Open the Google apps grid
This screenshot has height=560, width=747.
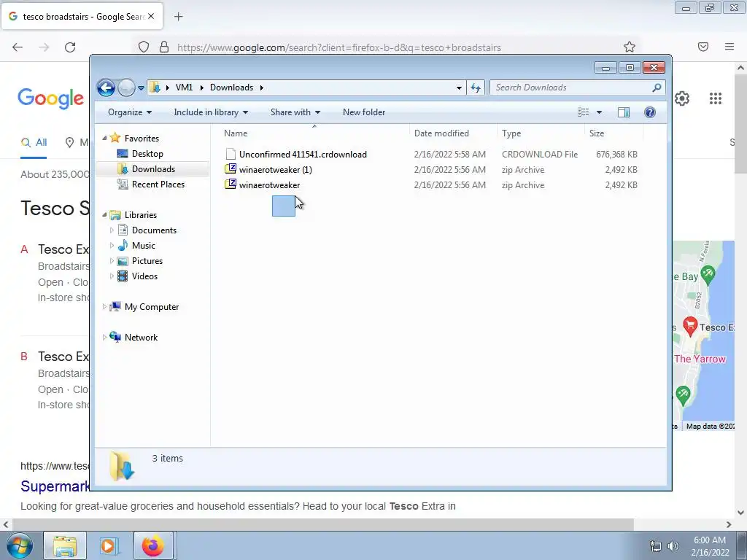[x=715, y=98]
